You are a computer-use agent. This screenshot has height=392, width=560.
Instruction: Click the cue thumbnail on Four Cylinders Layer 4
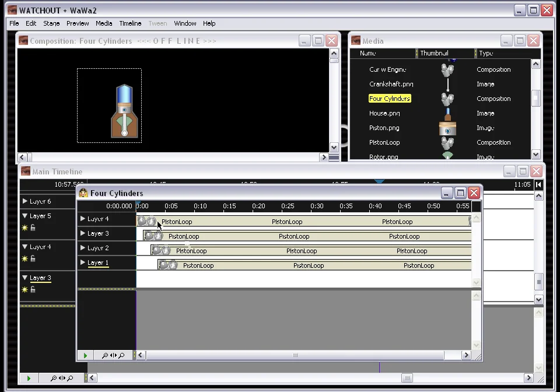click(x=147, y=221)
